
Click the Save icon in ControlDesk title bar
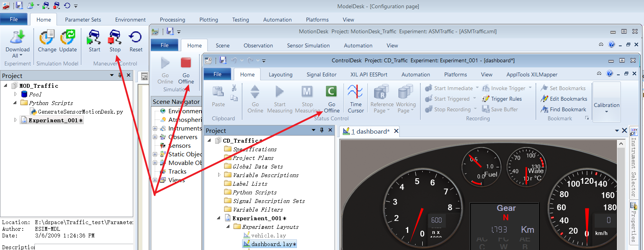pos(223,60)
